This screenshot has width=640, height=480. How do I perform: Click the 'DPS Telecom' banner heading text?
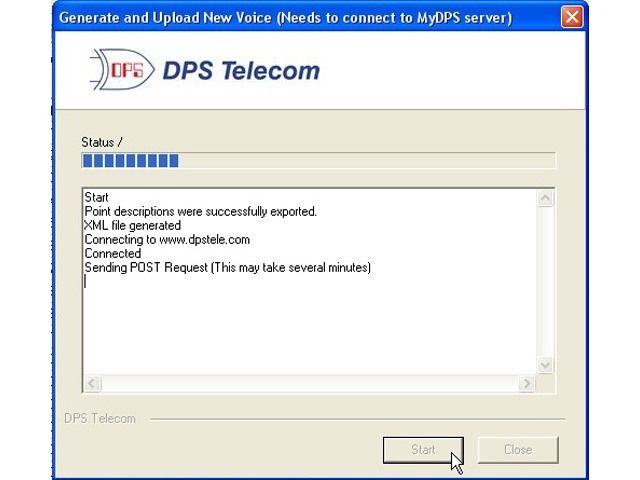point(241,71)
